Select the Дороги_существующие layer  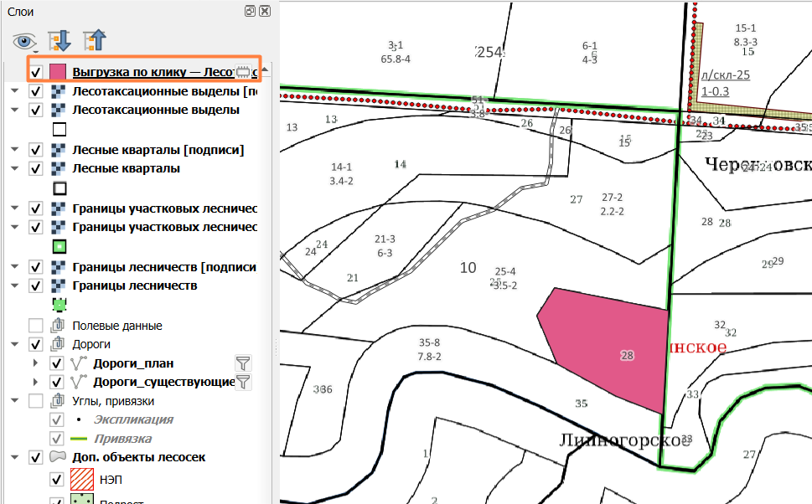pos(164,382)
